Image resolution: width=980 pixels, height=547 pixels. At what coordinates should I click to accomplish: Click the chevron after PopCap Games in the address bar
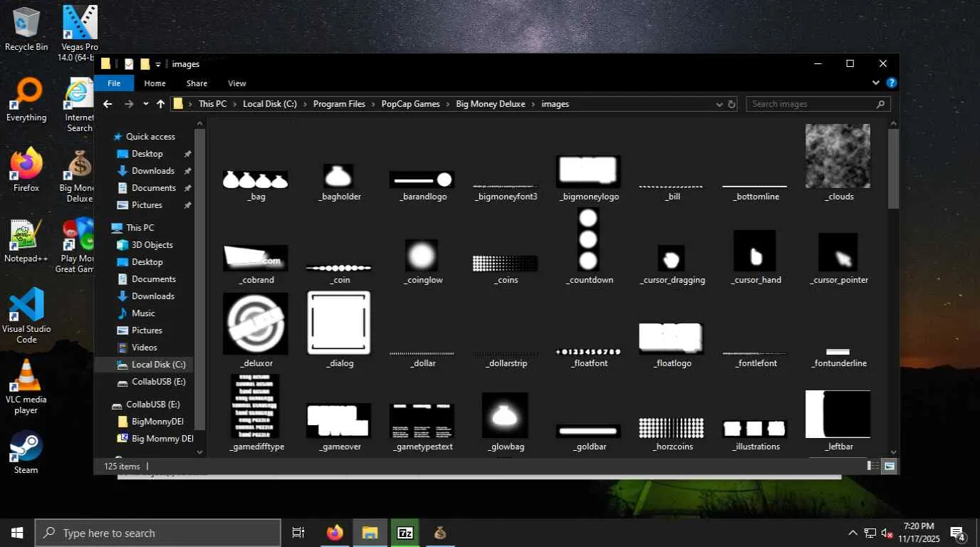(448, 104)
